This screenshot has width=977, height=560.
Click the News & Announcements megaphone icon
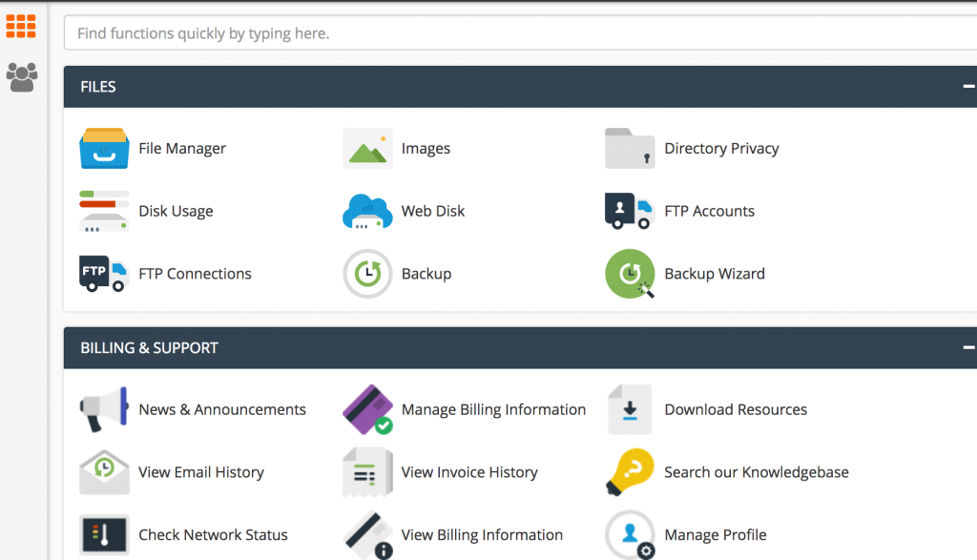104,409
